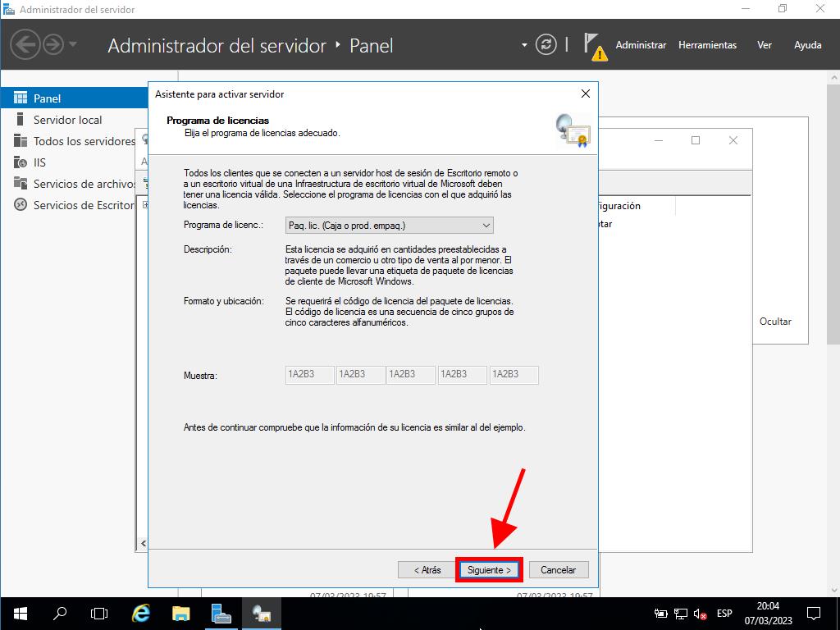Image resolution: width=840 pixels, height=630 pixels.
Task: Click the Windows Start button
Action: tap(20, 613)
